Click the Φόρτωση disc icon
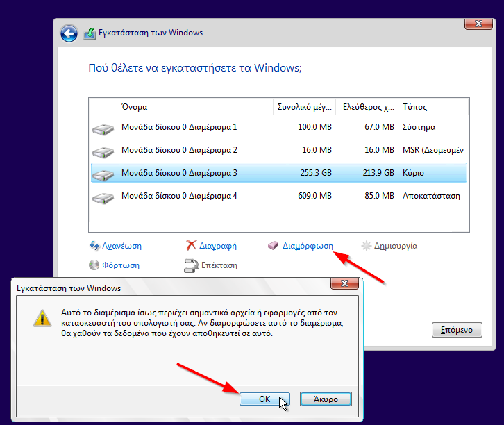The height and width of the screenshot is (425, 504). coord(94,265)
